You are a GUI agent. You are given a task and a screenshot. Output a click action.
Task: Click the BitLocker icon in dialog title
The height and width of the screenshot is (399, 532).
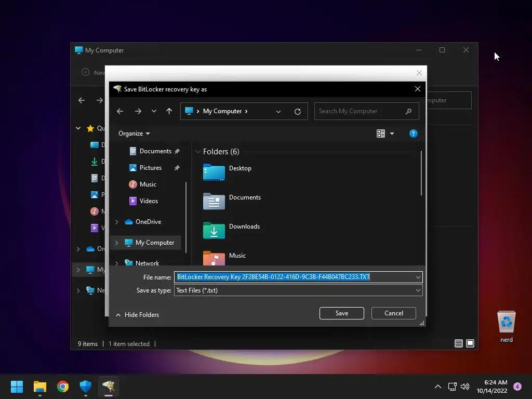[x=117, y=89]
